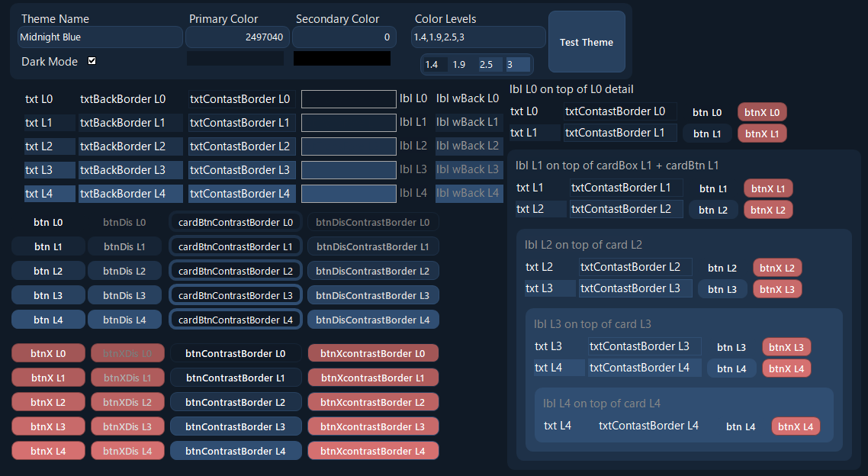
Task: Pick the Primary Color preview swatch
Action: 236,59
